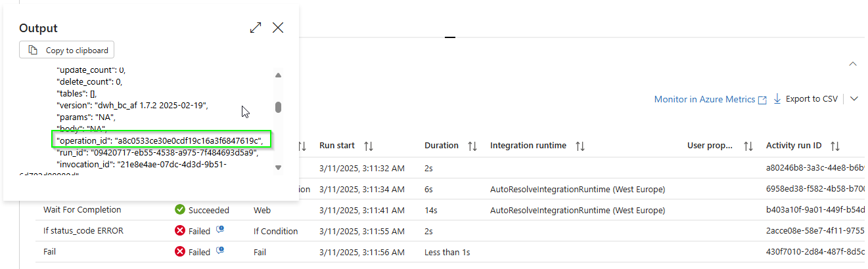Click the red Failed icon in the Fail row
The width and height of the screenshot is (868, 269).
tap(180, 252)
